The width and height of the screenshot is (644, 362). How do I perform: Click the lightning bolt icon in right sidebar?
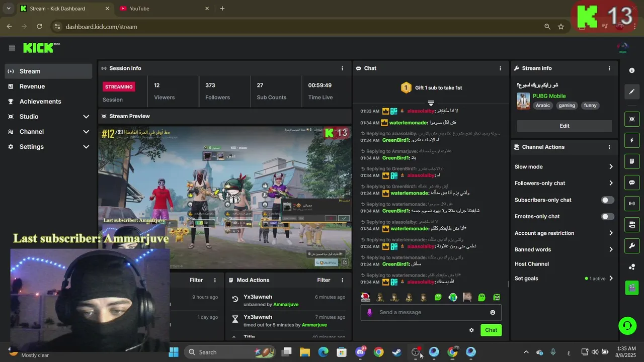632,140
